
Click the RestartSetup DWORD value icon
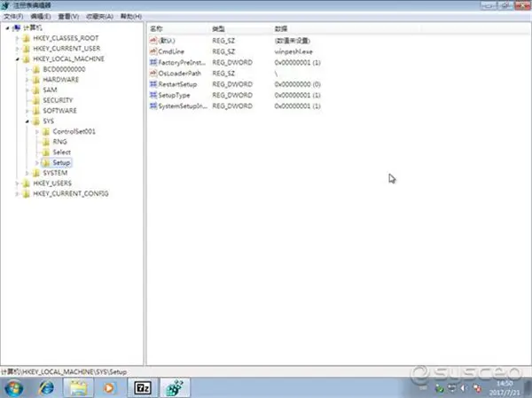click(153, 84)
